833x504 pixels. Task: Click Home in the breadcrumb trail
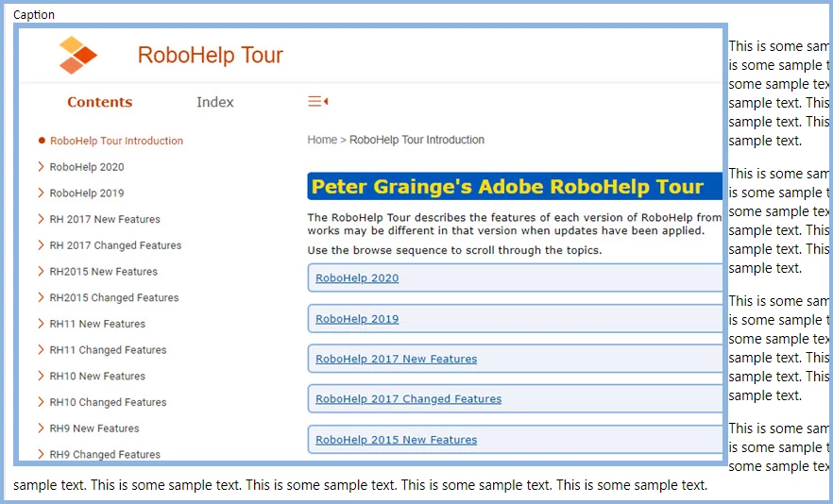click(x=322, y=140)
